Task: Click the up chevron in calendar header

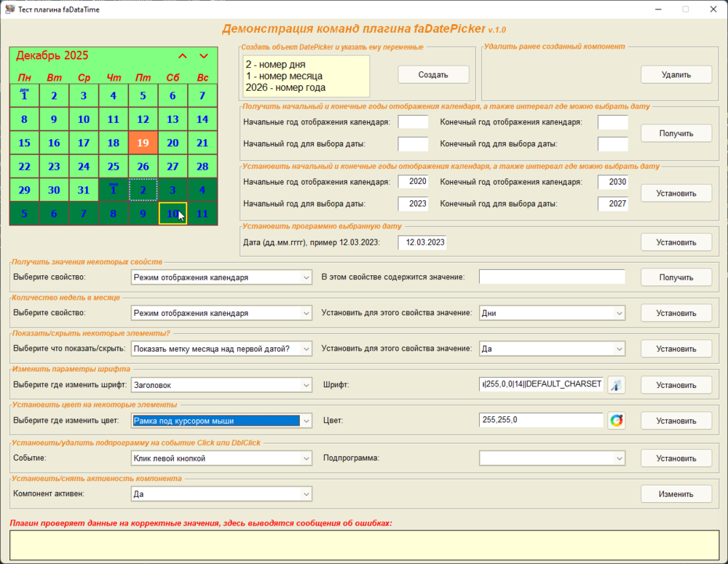Action: pyautogui.click(x=183, y=56)
